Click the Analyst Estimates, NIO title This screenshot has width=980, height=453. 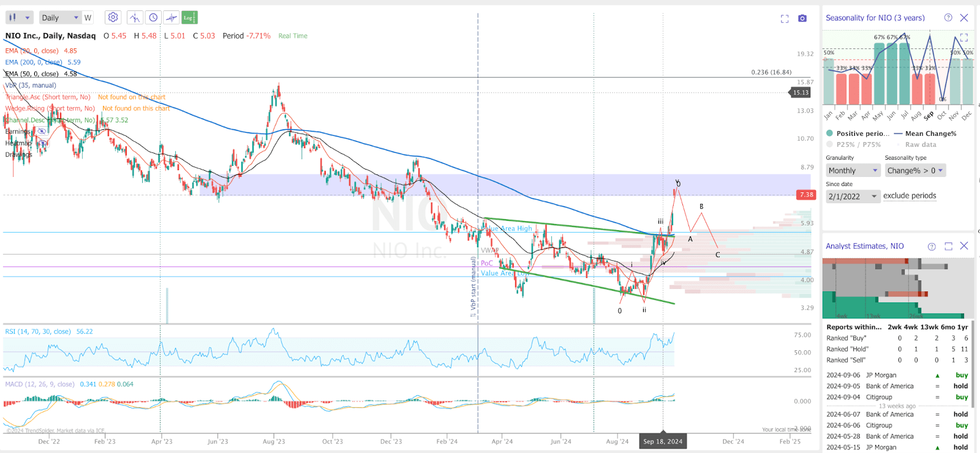[865, 246]
